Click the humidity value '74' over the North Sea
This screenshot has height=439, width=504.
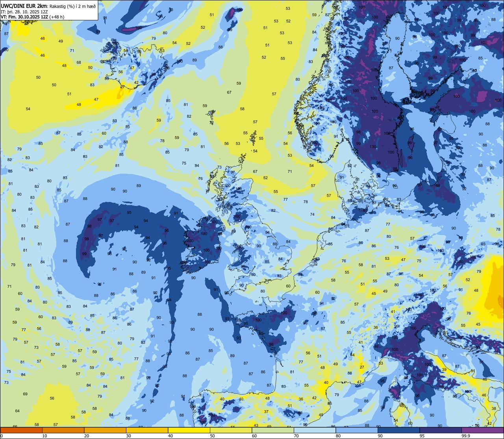tap(312, 215)
